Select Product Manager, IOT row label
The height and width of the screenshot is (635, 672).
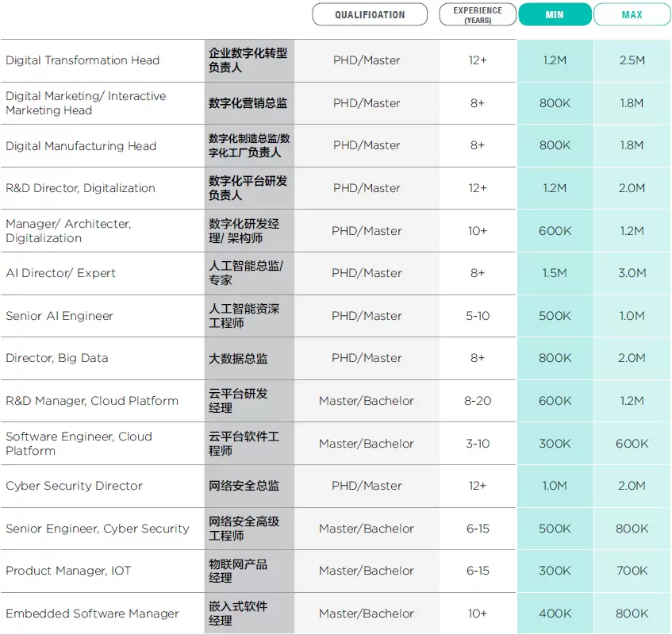(68, 571)
